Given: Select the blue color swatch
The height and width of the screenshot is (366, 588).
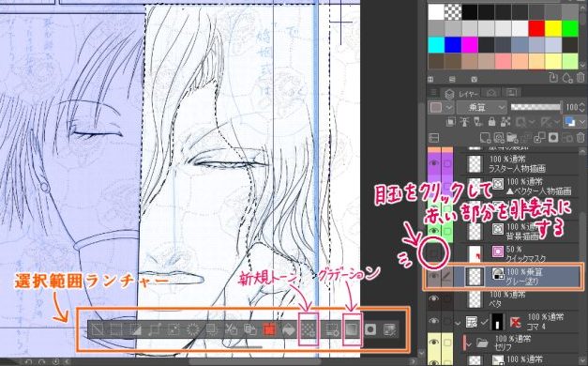Looking at the screenshot, I should (x=453, y=45).
